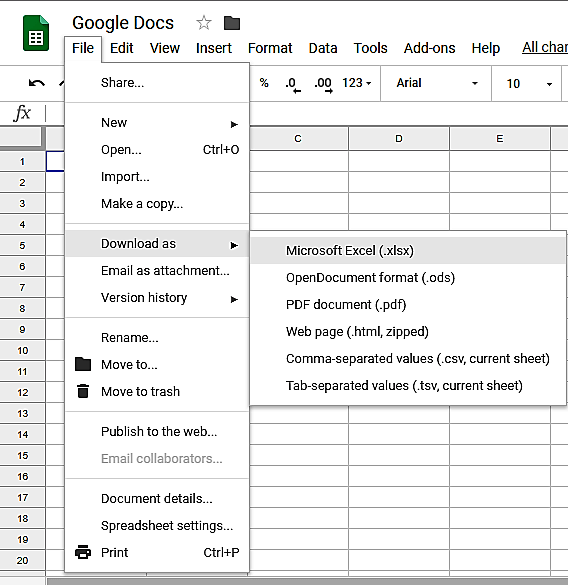Open the View menu
This screenshot has height=585, width=568.
click(x=165, y=48)
